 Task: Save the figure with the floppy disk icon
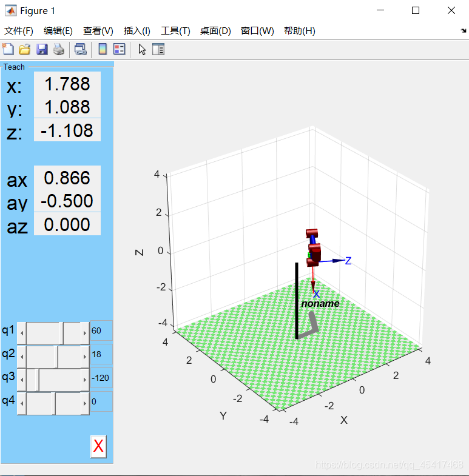click(42, 50)
